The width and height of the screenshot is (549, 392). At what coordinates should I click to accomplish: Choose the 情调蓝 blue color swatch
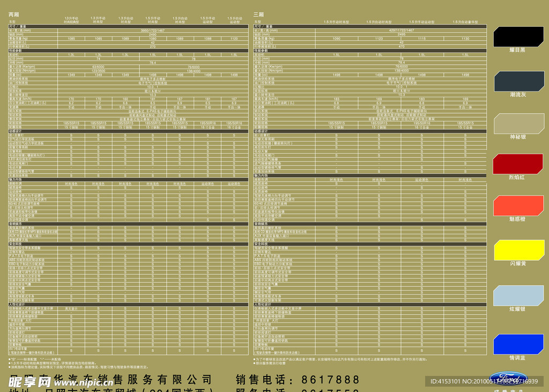coord(518,344)
